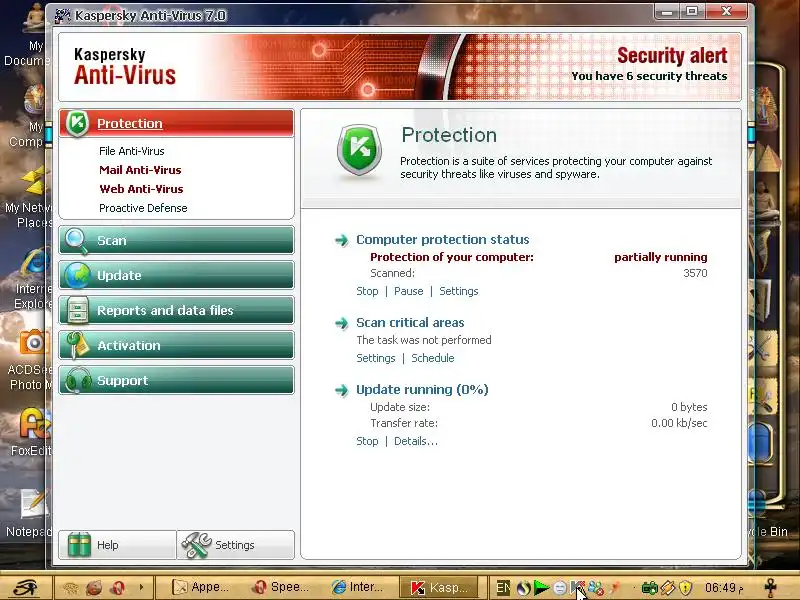Open the Update section
Image resolution: width=800 pixels, height=600 pixels.
pos(177,276)
